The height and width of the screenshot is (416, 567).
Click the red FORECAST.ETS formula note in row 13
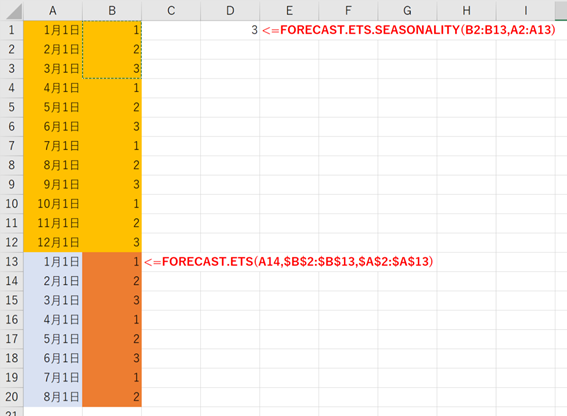(289, 262)
